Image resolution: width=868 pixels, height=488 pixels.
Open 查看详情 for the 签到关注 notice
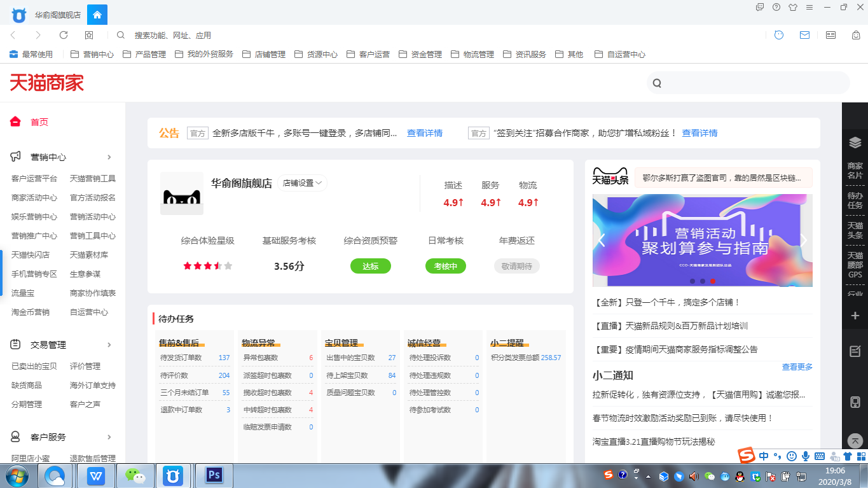click(699, 133)
